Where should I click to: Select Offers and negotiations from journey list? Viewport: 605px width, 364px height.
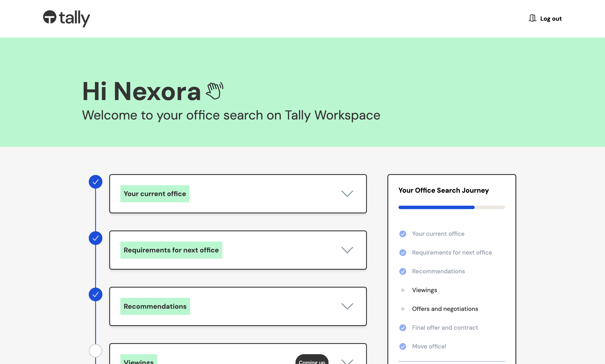pyautogui.click(x=445, y=309)
